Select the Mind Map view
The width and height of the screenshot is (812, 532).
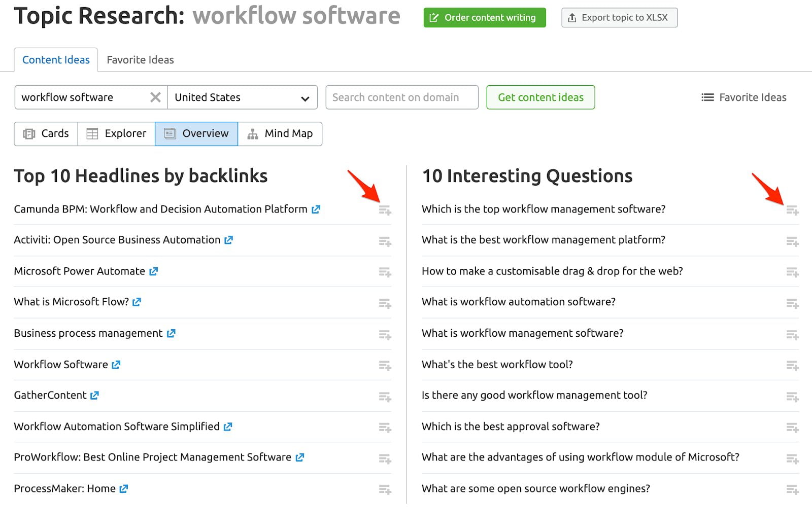(280, 133)
